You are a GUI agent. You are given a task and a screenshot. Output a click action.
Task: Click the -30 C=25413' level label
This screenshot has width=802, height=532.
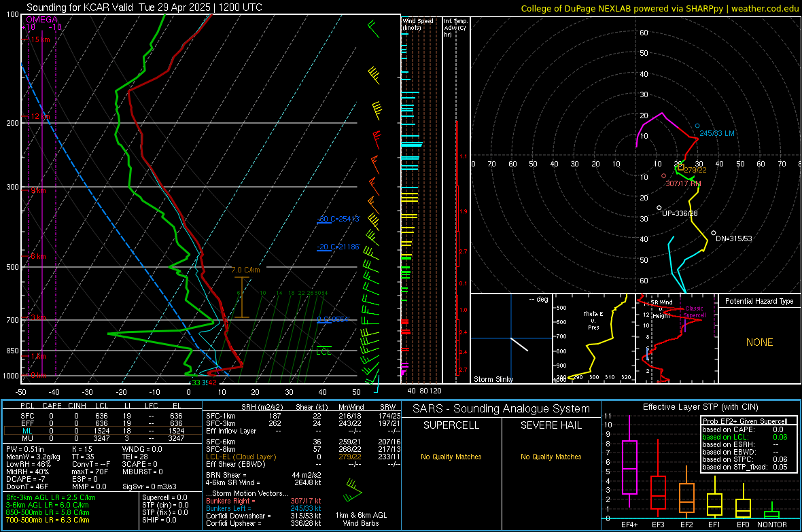pos(338,219)
